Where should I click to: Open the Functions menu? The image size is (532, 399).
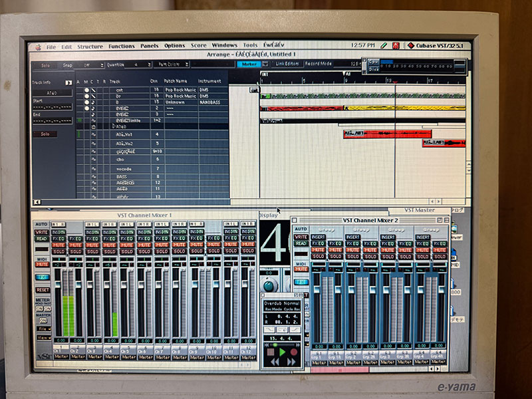[122, 46]
